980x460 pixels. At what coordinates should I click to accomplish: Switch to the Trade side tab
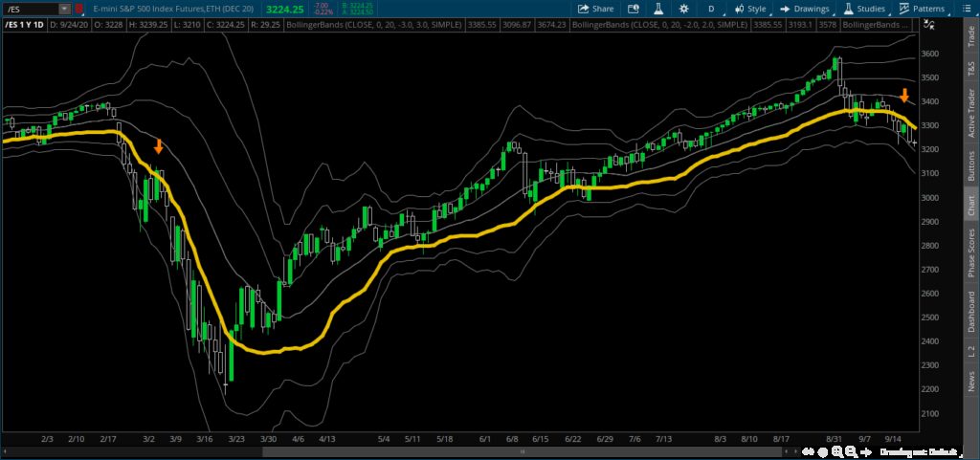click(971, 37)
